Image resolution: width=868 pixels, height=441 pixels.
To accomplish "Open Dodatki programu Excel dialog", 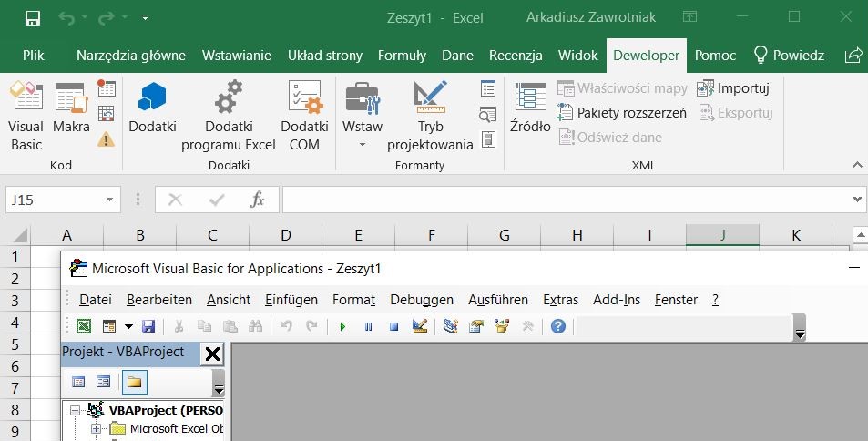I will pyautogui.click(x=229, y=115).
